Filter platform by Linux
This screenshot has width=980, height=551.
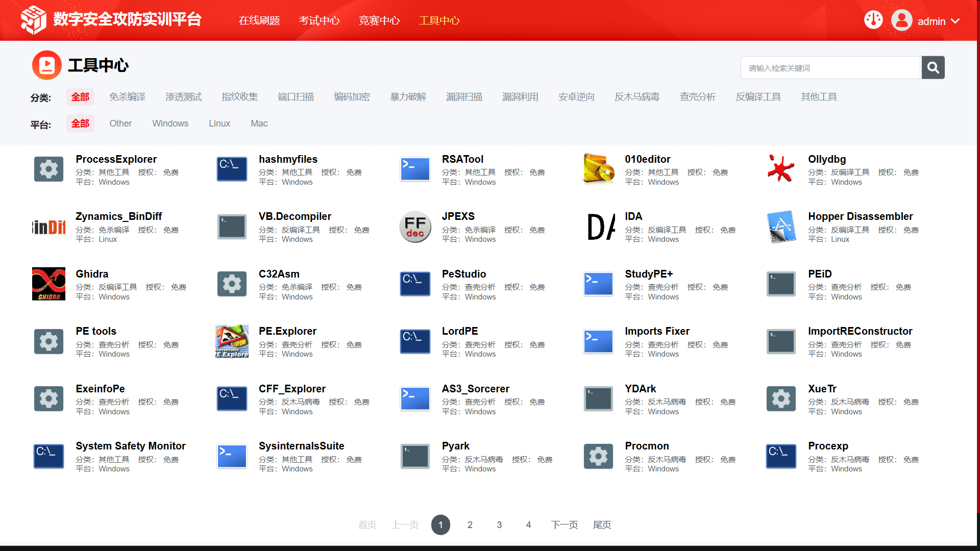point(219,123)
